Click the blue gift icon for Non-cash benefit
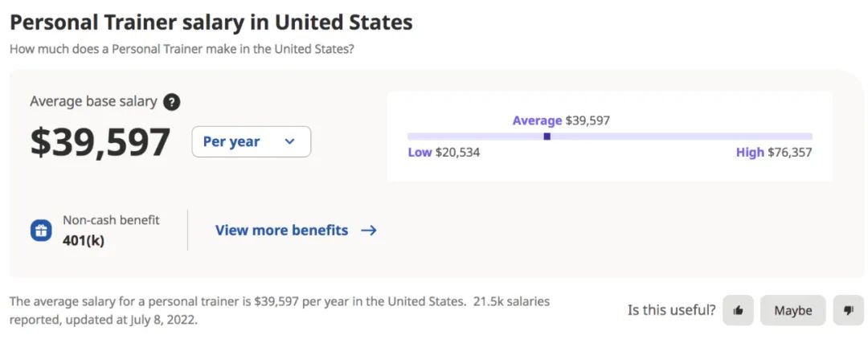 coord(41,231)
